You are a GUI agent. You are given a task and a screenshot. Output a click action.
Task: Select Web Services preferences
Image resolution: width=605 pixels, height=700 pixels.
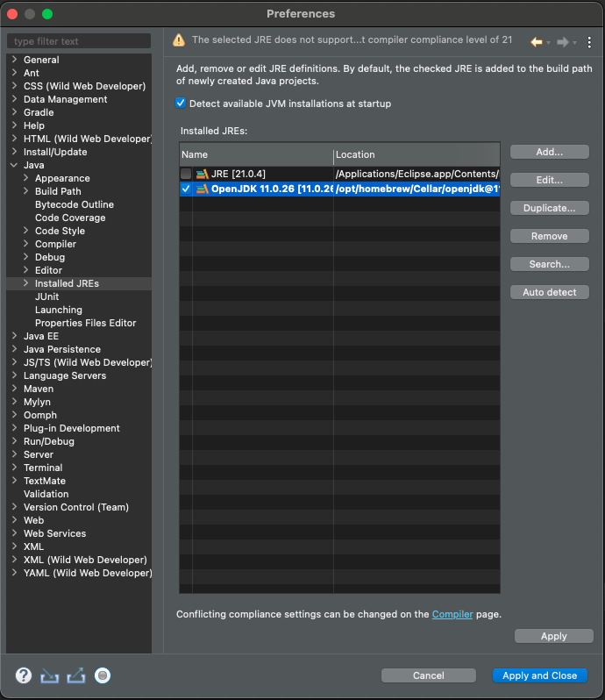click(54, 533)
